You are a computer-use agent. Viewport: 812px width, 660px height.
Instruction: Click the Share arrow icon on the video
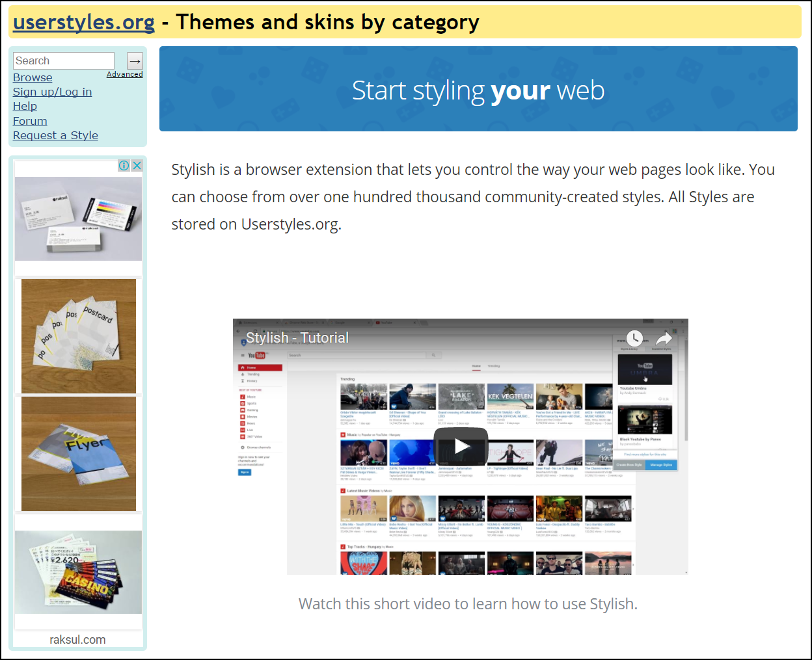point(664,338)
